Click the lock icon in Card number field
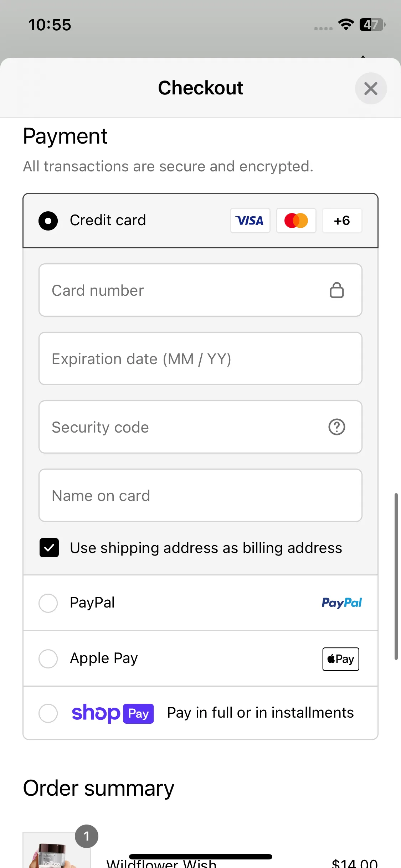This screenshot has width=401, height=868. tap(336, 290)
